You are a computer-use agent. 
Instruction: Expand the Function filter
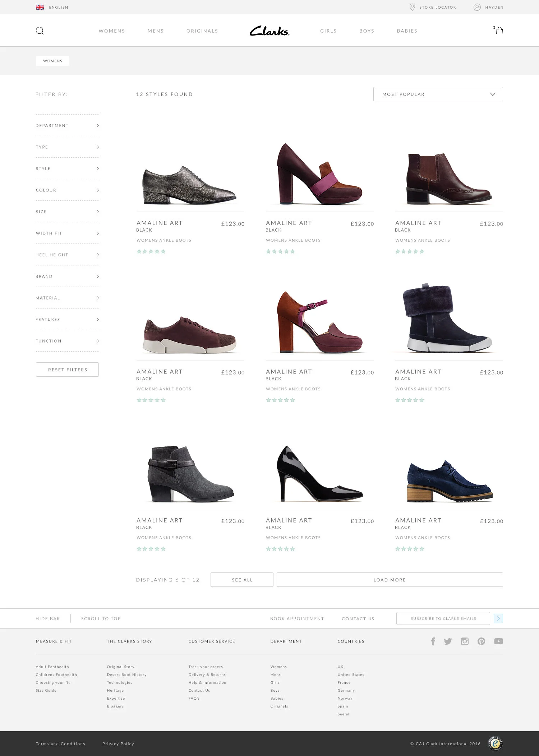point(67,341)
